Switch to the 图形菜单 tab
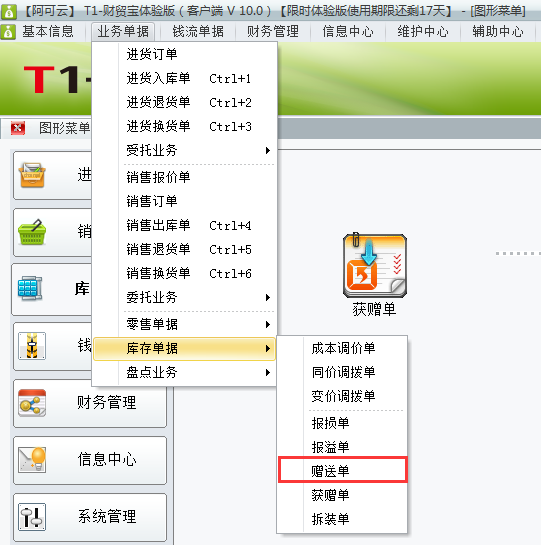This screenshot has height=545, width=541. coord(64,128)
